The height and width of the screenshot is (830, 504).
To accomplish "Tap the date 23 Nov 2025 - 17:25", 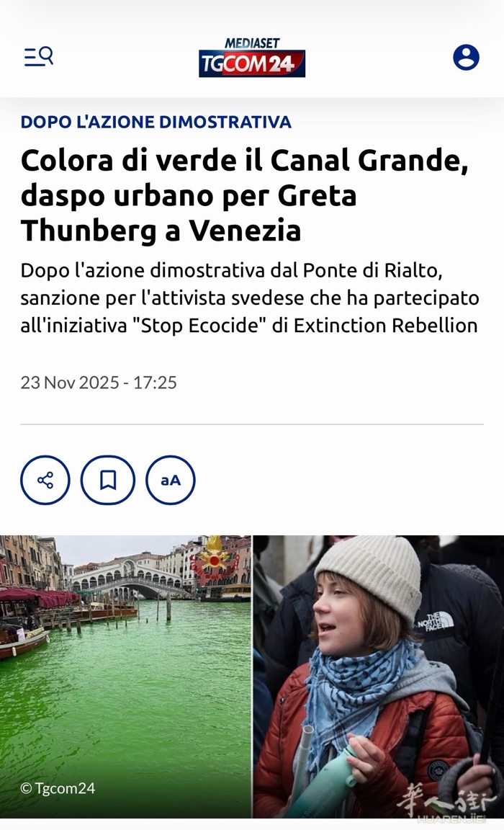I will 99,382.
